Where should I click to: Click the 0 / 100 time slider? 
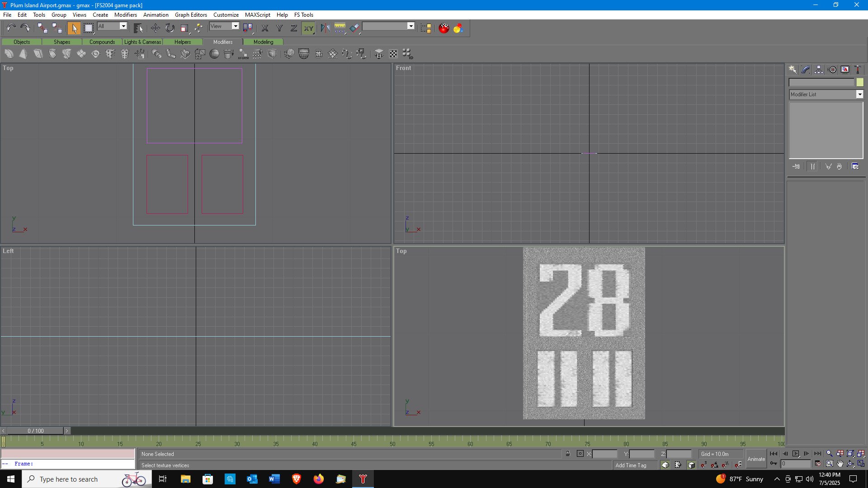coord(36,431)
